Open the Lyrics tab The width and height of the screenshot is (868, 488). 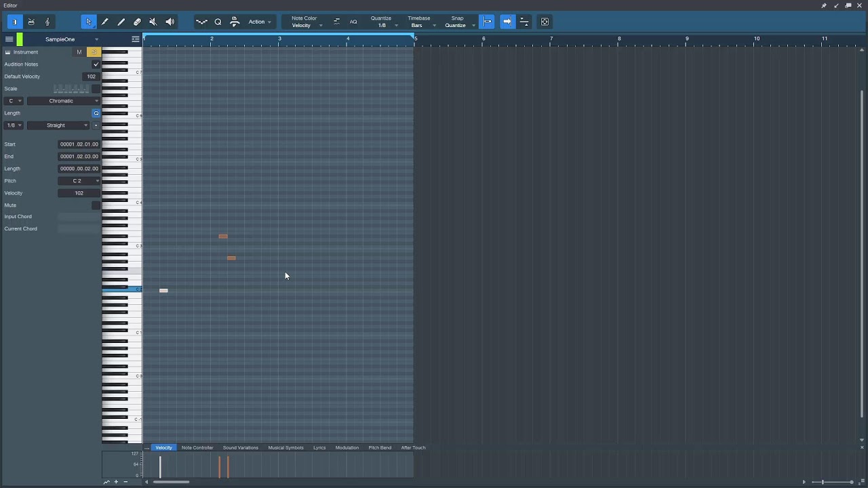point(319,447)
